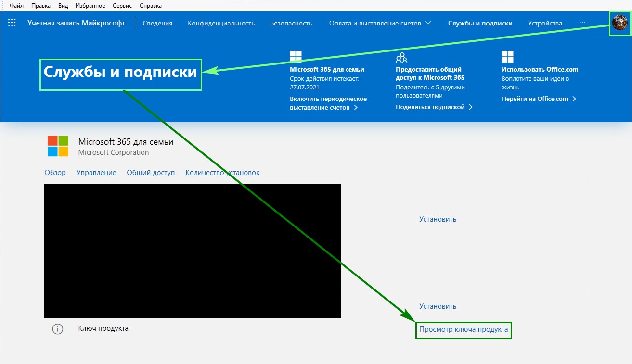Click the Microsoft 365 для семьи Windows logo icon
This screenshot has width=632, height=364.
coord(296,57)
